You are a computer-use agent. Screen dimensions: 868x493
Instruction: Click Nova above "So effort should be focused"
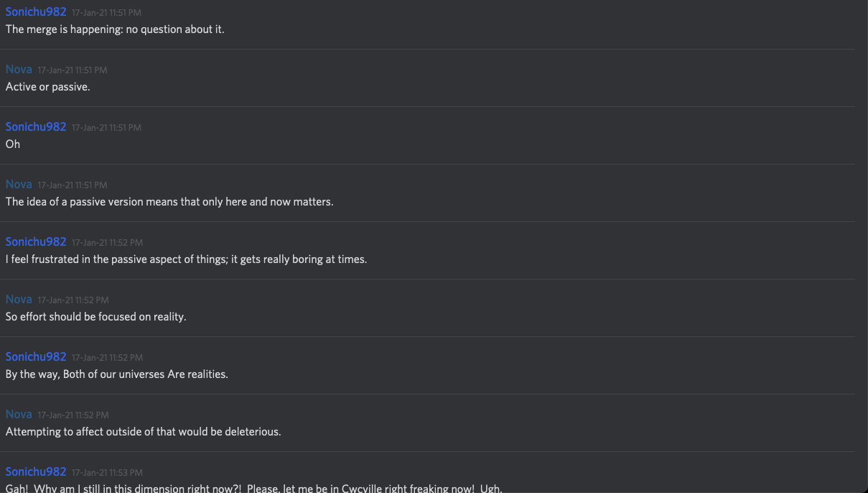[x=19, y=299]
